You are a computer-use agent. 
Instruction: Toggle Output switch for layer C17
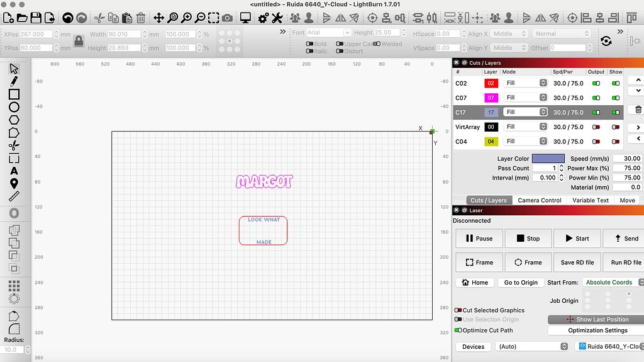pos(596,112)
